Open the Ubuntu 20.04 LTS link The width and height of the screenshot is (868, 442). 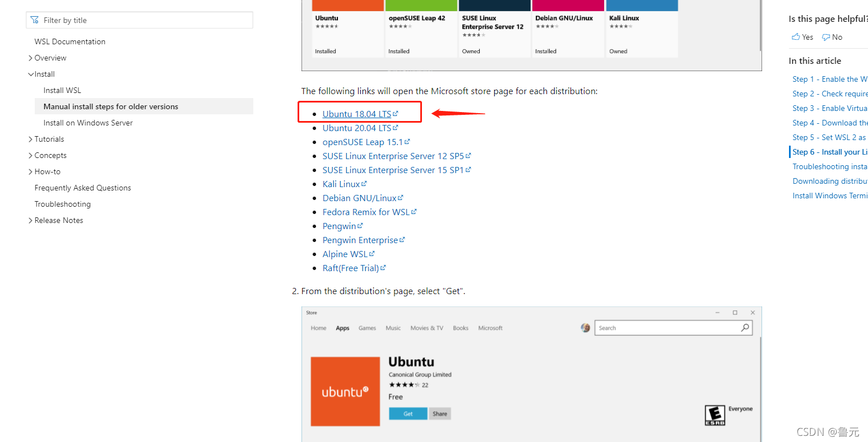click(x=357, y=128)
